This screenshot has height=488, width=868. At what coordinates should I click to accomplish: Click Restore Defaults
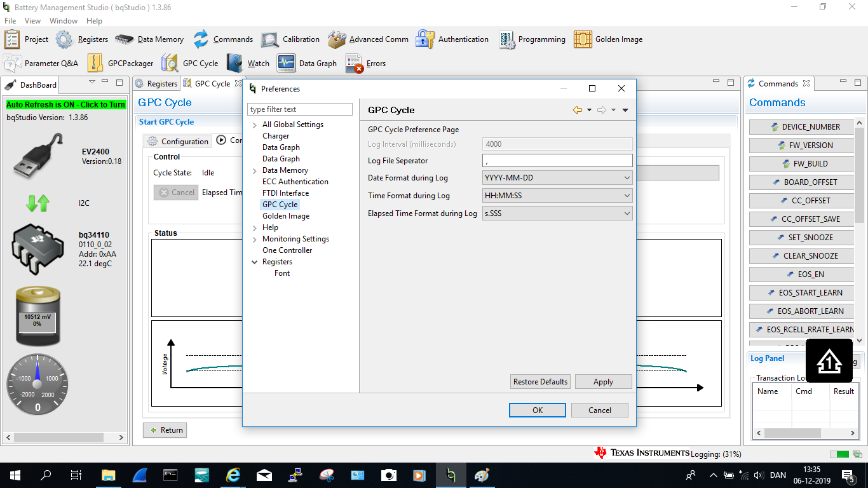[x=540, y=382]
